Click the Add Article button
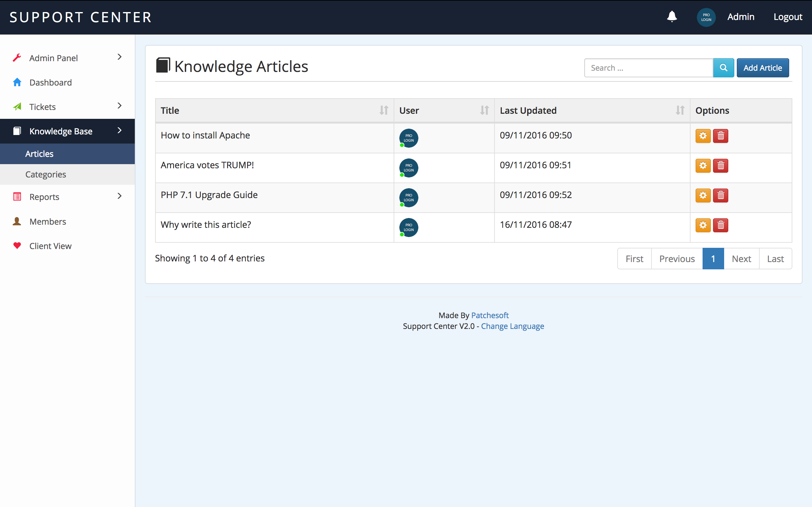 (762, 68)
